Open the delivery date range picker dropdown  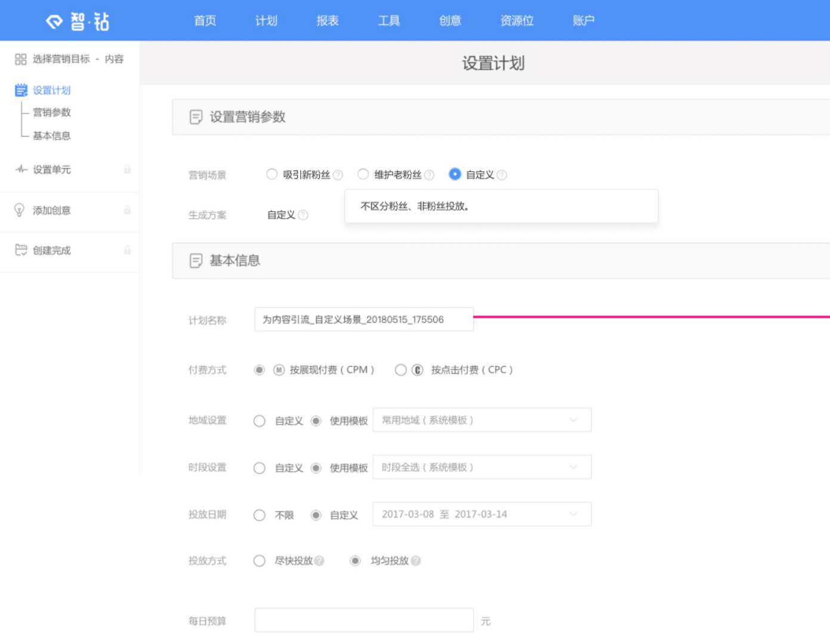pyautogui.click(x=481, y=513)
